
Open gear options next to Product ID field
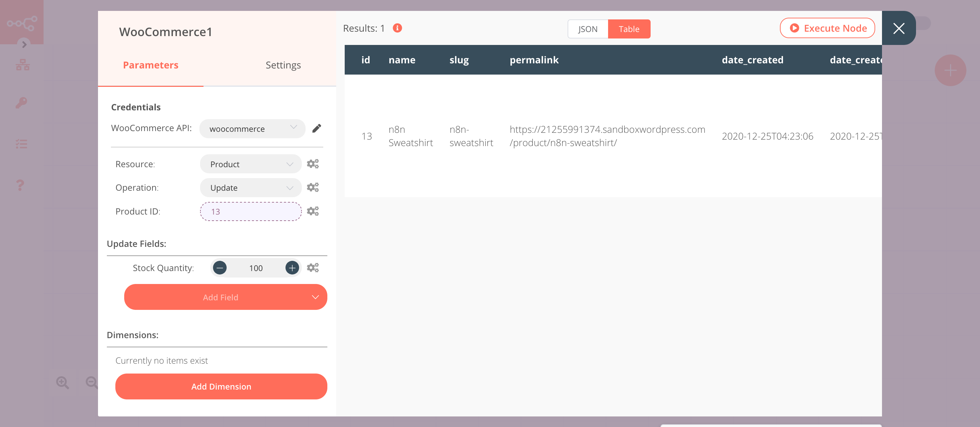[313, 211]
